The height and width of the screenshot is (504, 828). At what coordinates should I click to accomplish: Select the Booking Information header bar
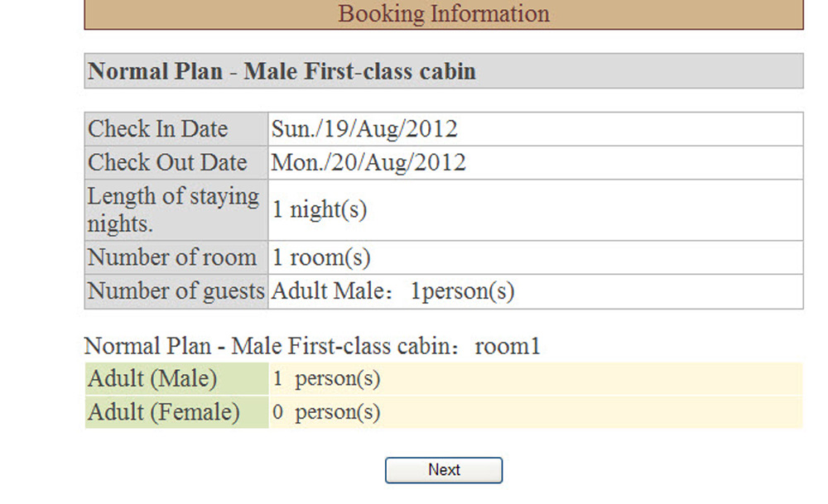[x=444, y=14]
